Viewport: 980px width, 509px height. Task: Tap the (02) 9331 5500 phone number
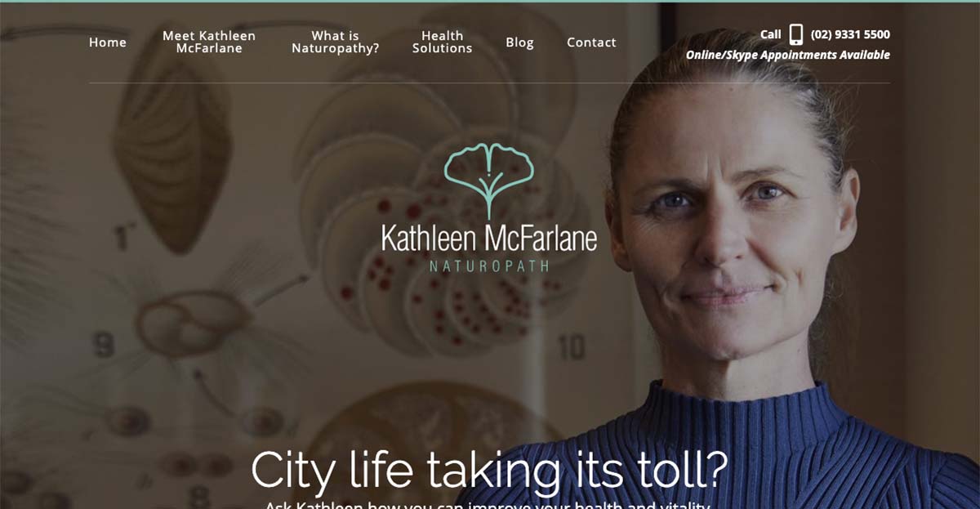click(850, 34)
